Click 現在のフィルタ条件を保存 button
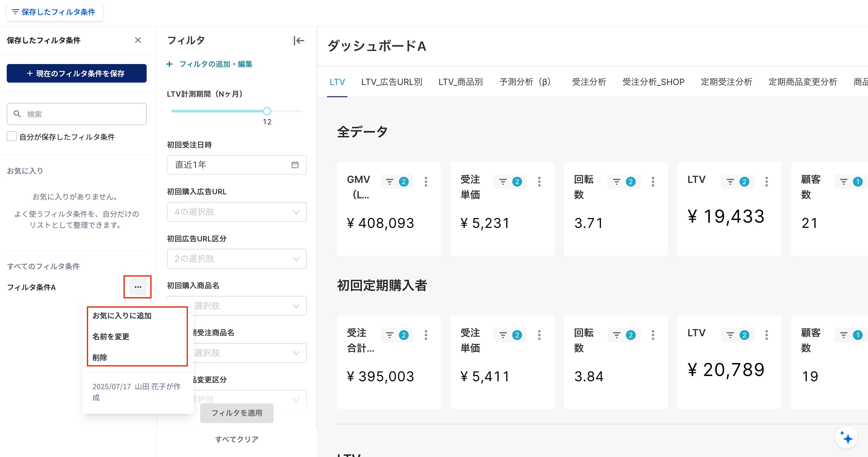The image size is (868, 457). click(x=76, y=73)
